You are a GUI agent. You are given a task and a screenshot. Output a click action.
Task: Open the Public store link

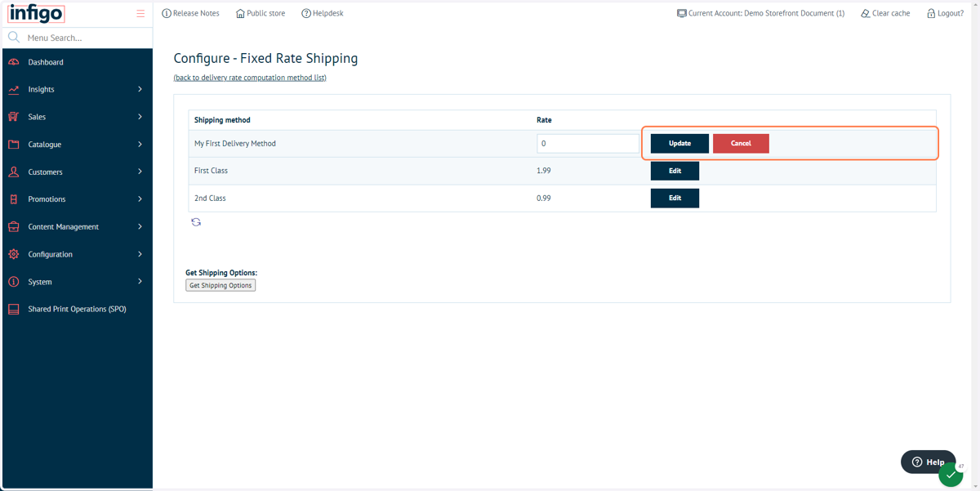point(261,14)
